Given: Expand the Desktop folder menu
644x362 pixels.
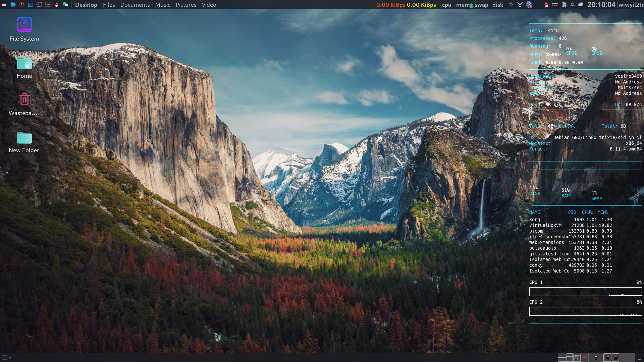Looking at the screenshot, I should point(86,5).
